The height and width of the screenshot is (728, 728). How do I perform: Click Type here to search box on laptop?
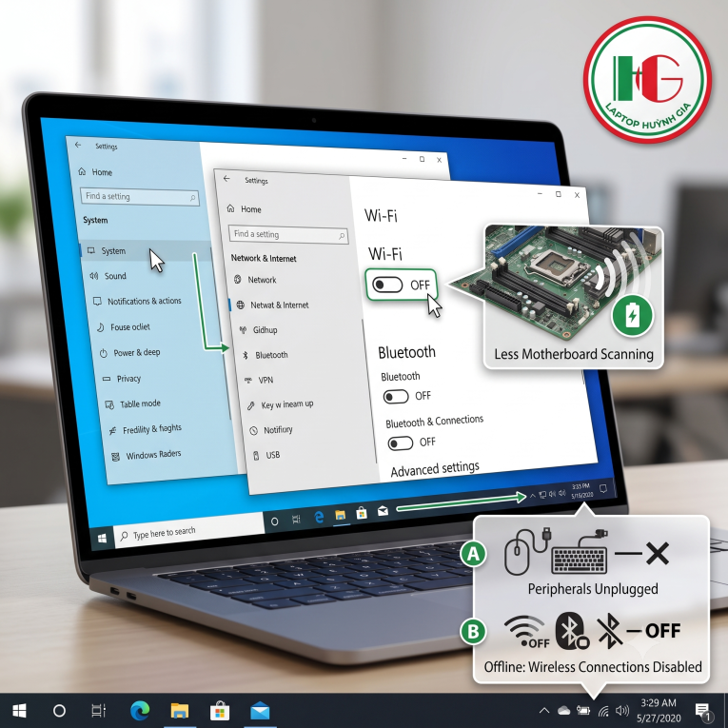pos(188,530)
